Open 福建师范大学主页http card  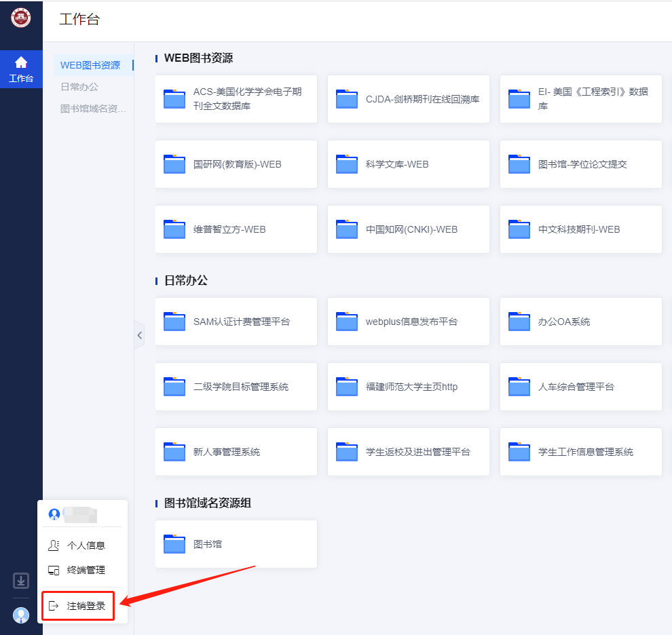tap(409, 387)
